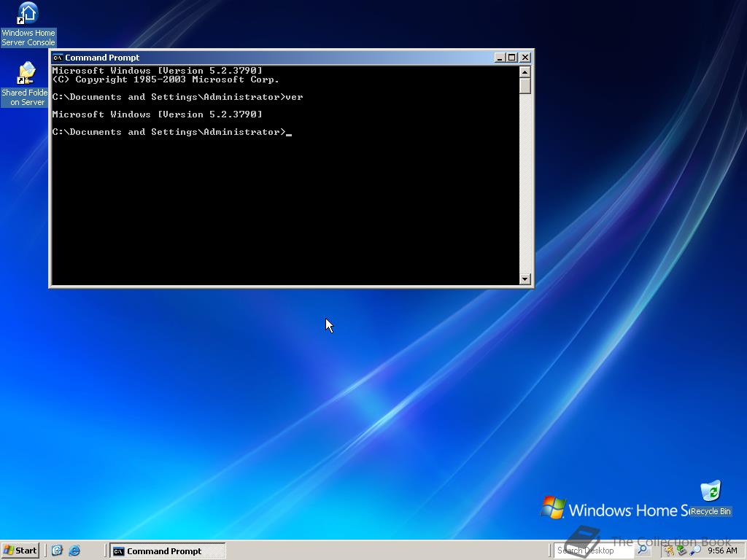Click in the Search Desktop box
This screenshot has height=560, width=747.
click(594, 551)
